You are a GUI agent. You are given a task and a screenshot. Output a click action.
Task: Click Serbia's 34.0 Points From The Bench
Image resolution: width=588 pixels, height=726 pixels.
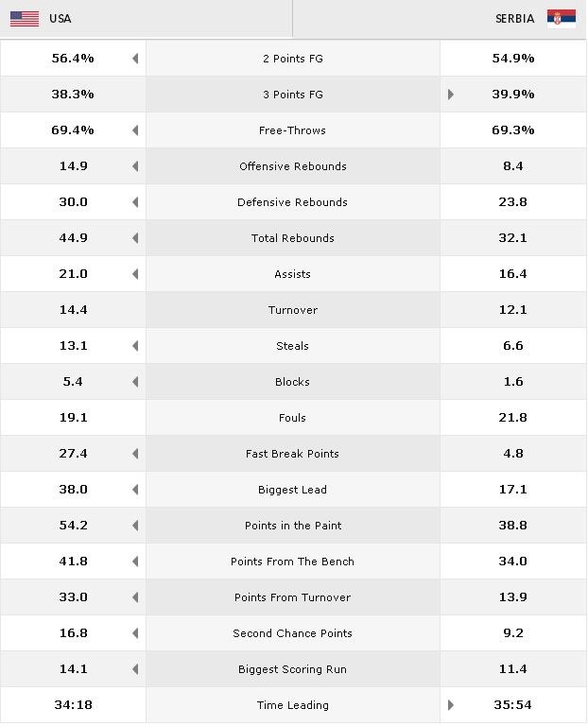tap(513, 562)
